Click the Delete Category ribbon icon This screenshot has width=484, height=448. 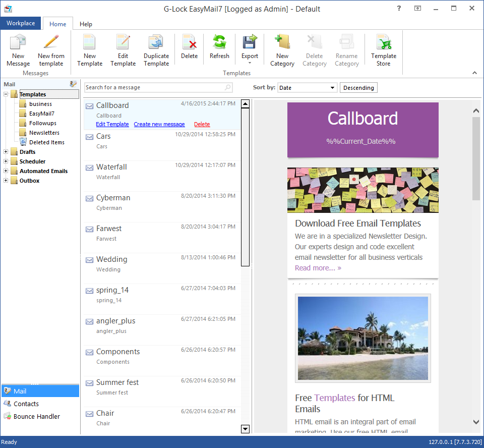coord(314,42)
